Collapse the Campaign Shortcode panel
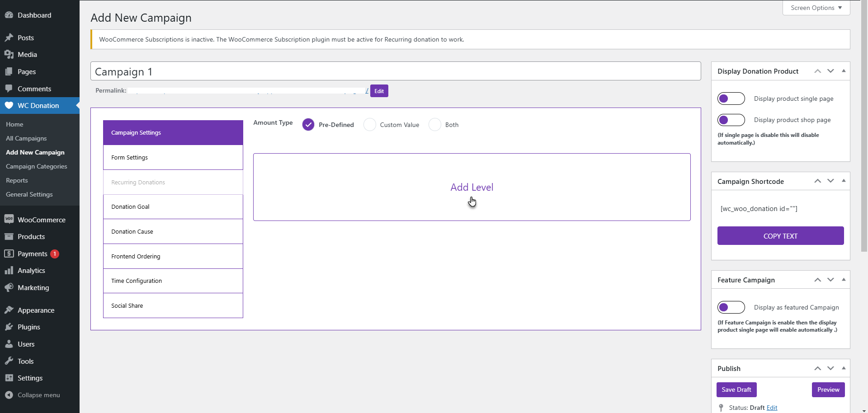Viewport: 868px width, 413px height. pyautogui.click(x=844, y=181)
